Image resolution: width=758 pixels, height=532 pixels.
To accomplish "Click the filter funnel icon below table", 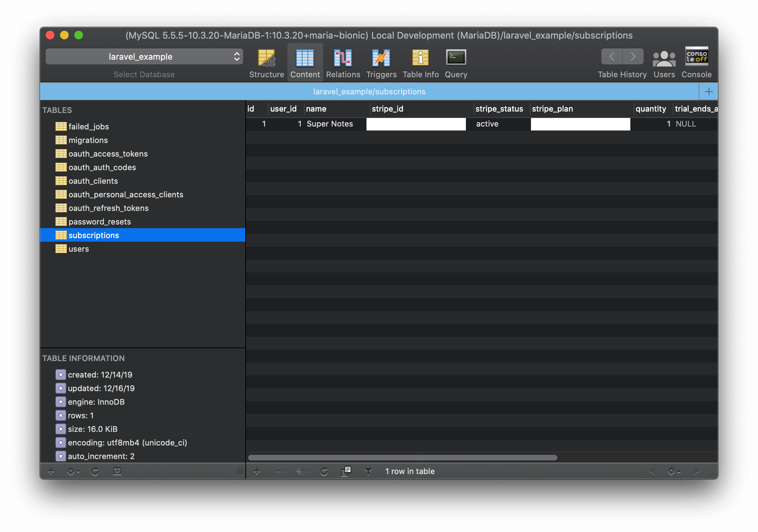I will pyautogui.click(x=368, y=472).
